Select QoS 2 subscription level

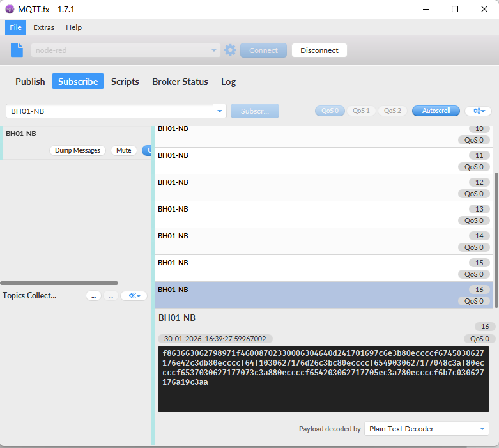point(392,111)
